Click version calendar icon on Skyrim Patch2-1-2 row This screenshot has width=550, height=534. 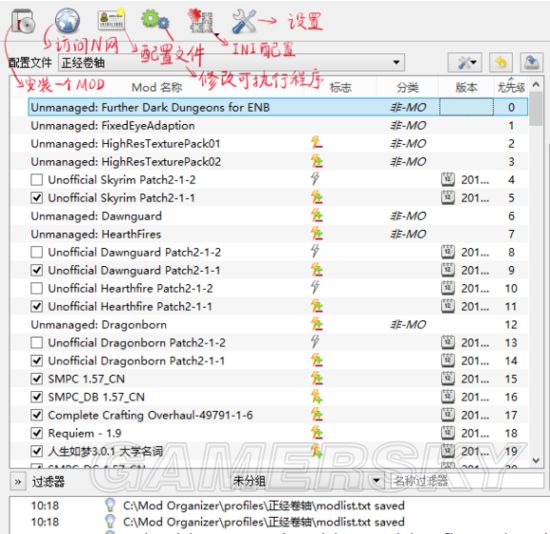point(448,179)
